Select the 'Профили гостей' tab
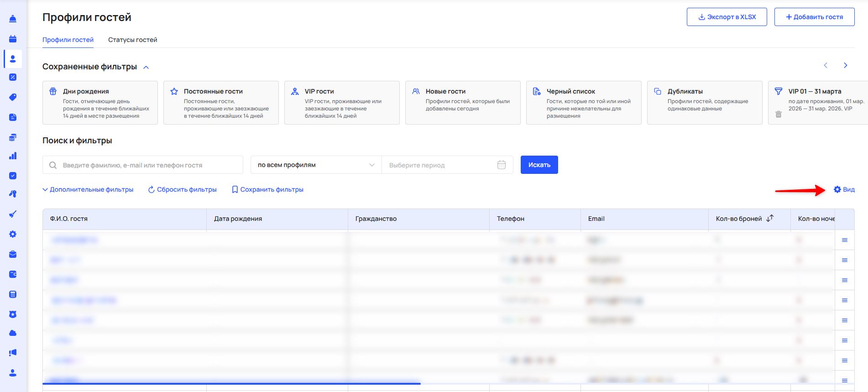Image resolution: width=868 pixels, height=392 pixels. [x=68, y=40]
